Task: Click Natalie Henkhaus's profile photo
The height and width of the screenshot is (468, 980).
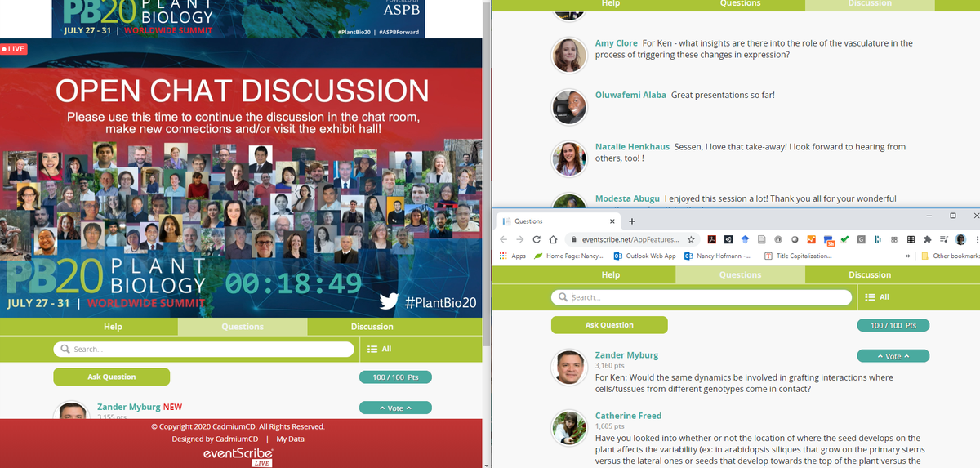Action: point(568,158)
